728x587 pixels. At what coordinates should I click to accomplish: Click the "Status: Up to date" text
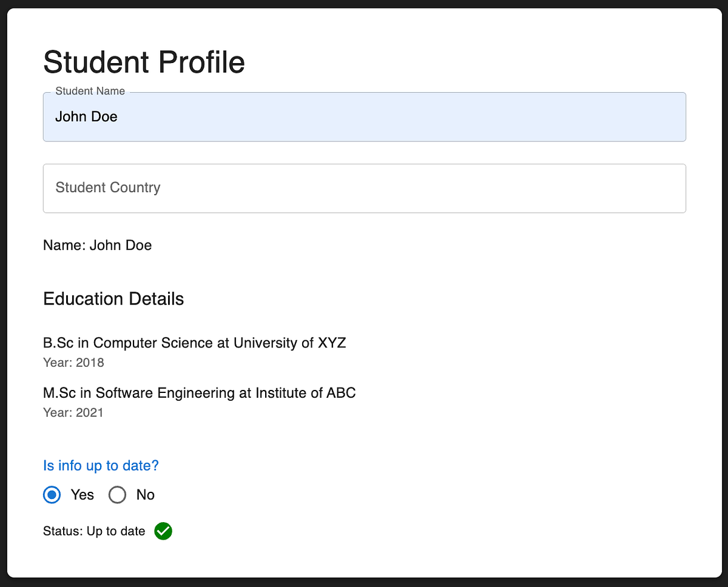coord(94,532)
